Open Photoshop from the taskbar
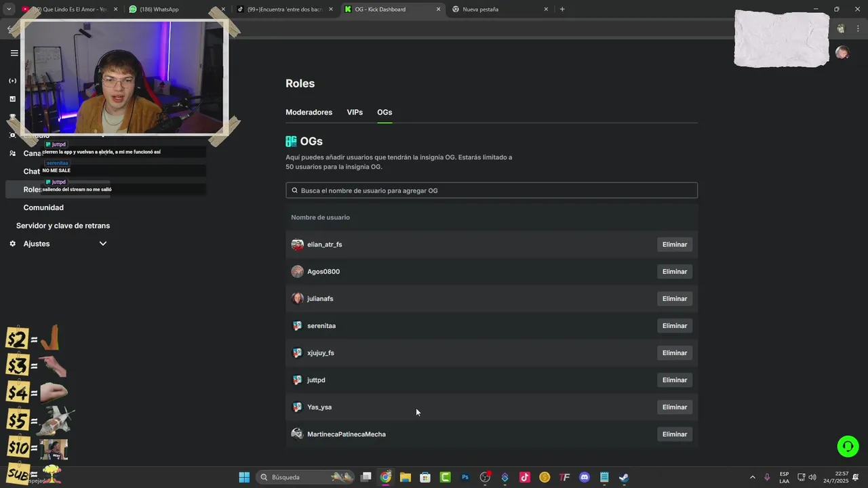The width and height of the screenshot is (868, 488). tap(465, 477)
